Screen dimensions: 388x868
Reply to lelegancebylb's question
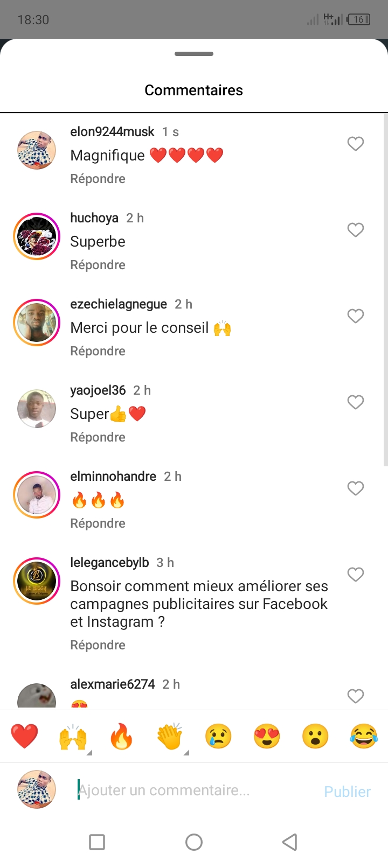[x=98, y=645]
